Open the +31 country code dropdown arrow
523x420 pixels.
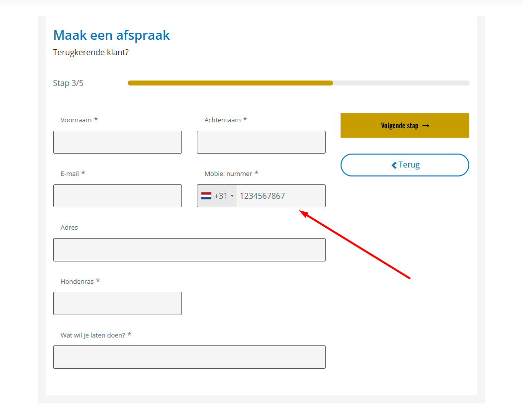point(232,196)
